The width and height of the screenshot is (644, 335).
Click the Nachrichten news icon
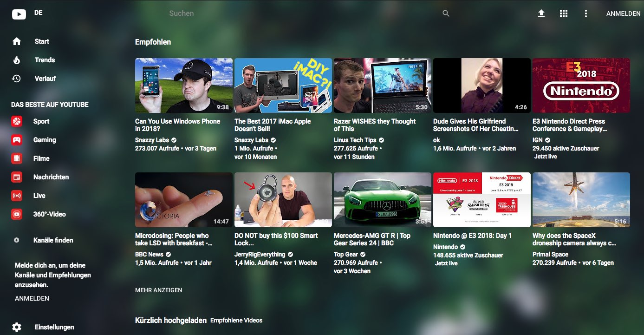point(17,177)
